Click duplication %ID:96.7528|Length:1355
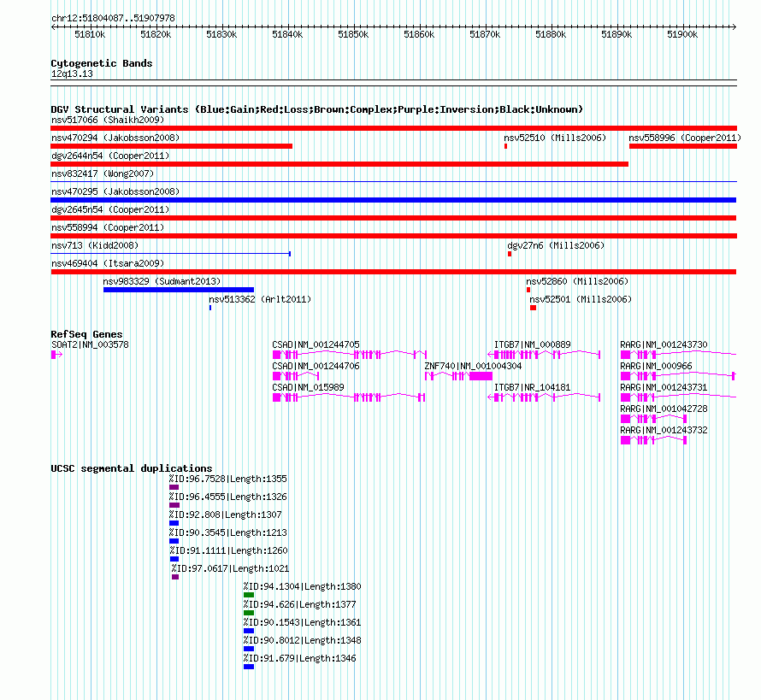 (x=174, y=487)
